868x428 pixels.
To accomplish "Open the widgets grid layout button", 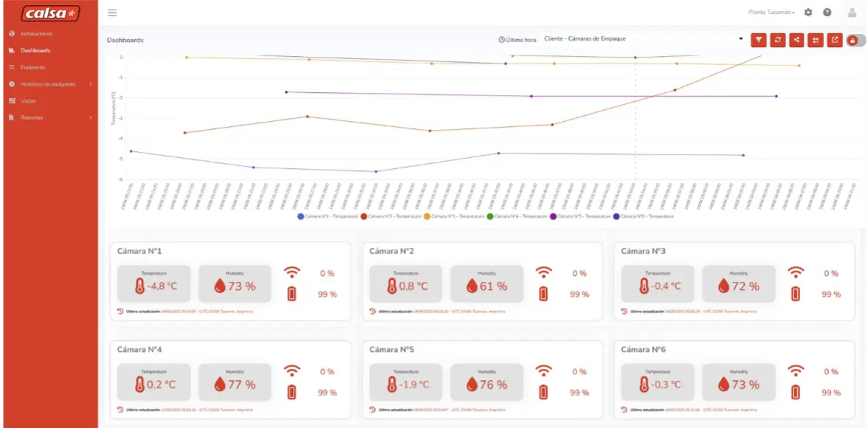I will [816, 40].
